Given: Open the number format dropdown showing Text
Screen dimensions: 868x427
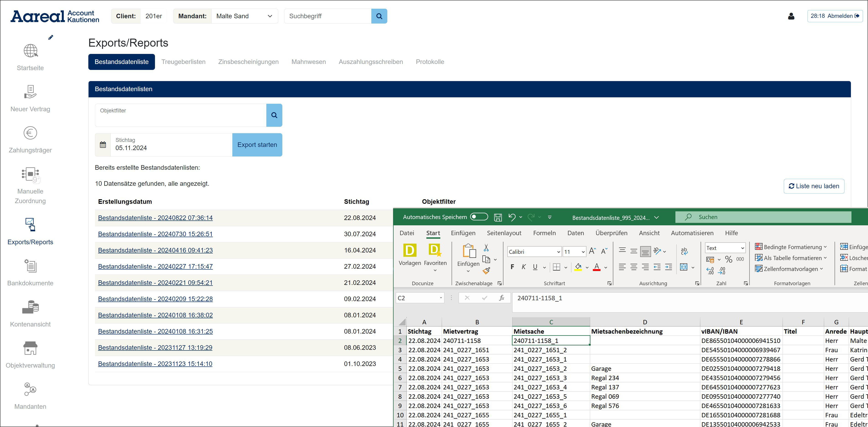Looking at the screenshot, I should pos(742,248).
